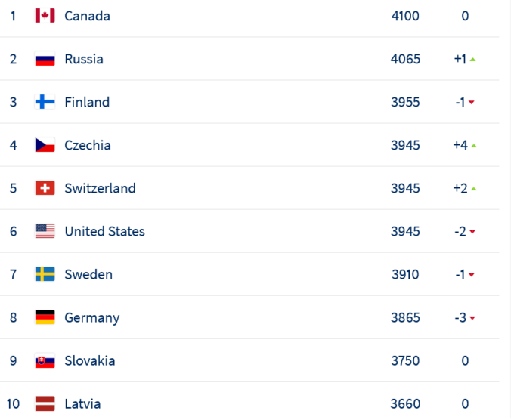Image resolution: width=514 pixels, height=420 pixels.
Task: Click the Germany flag icon
Action: click(45, 317)
